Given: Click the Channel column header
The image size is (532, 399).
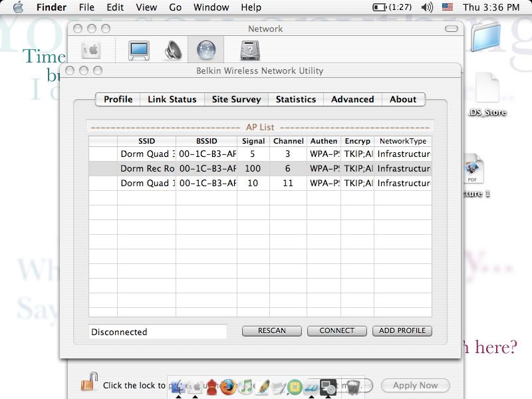Looking at the screenshot, I should pyautogui.click(x=288, y=141).
